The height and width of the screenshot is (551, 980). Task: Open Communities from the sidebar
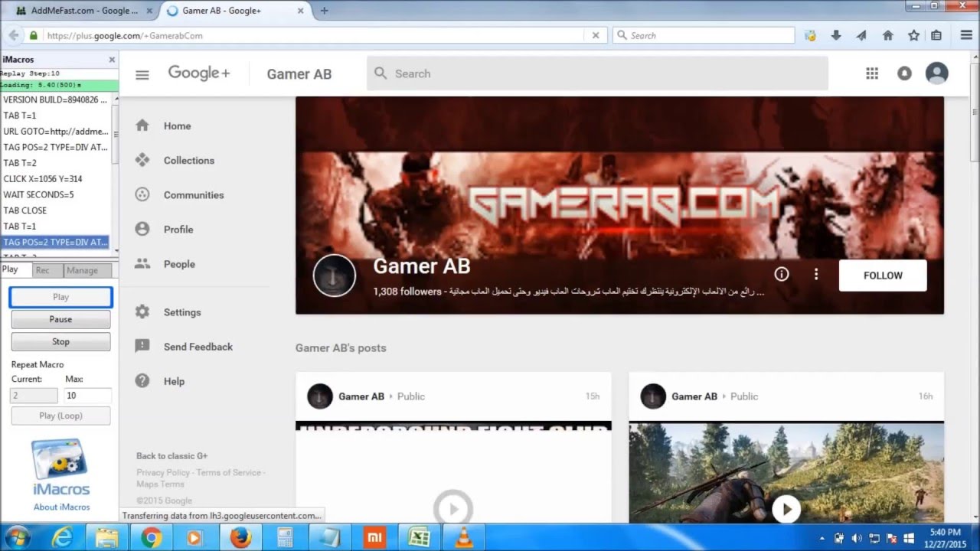(x=194, y=195)
